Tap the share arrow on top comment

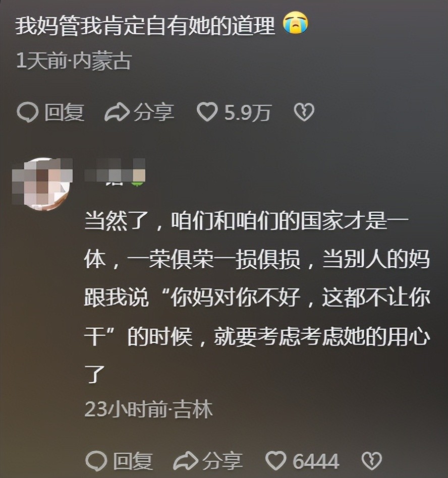point(117,112)
